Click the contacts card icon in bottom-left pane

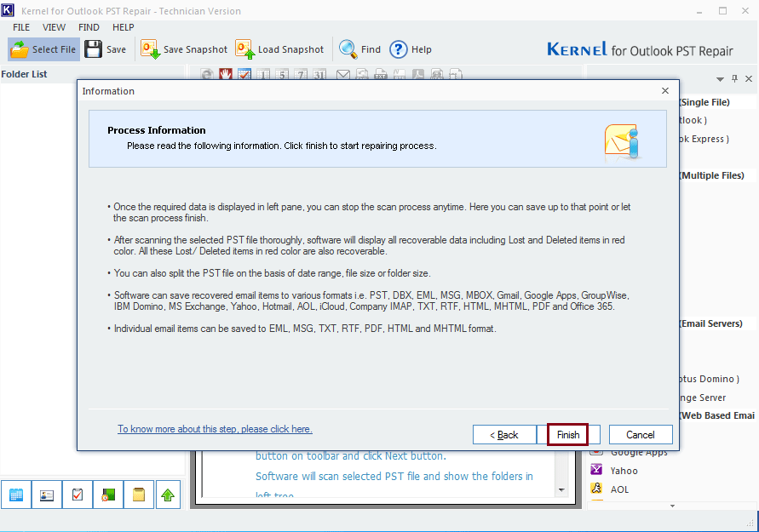click(47, 495)
